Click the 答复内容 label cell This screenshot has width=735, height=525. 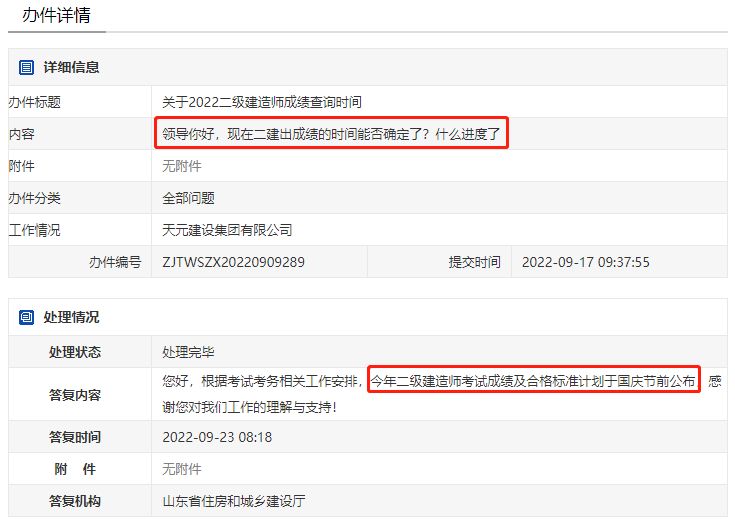coord(75,394)
